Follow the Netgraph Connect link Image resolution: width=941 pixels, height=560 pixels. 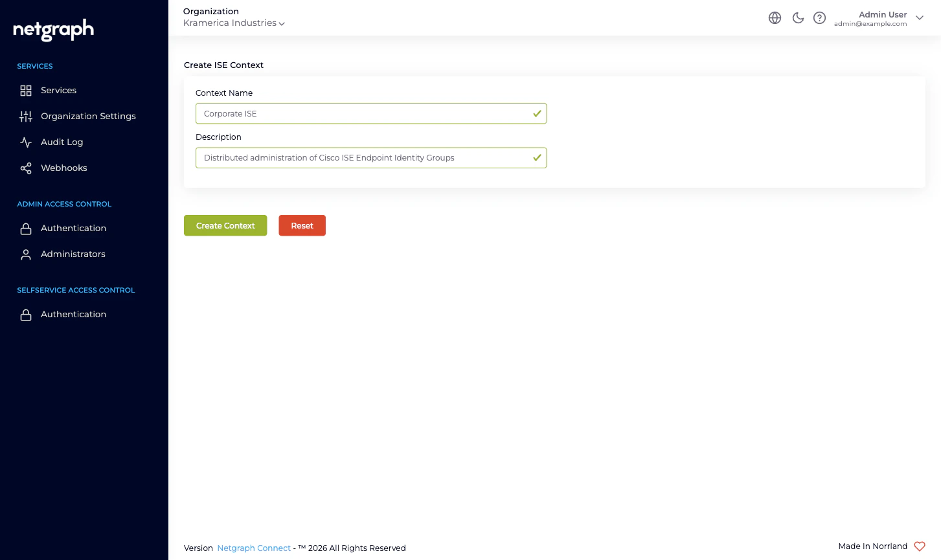pyautogui.click(x=254, y=548)
